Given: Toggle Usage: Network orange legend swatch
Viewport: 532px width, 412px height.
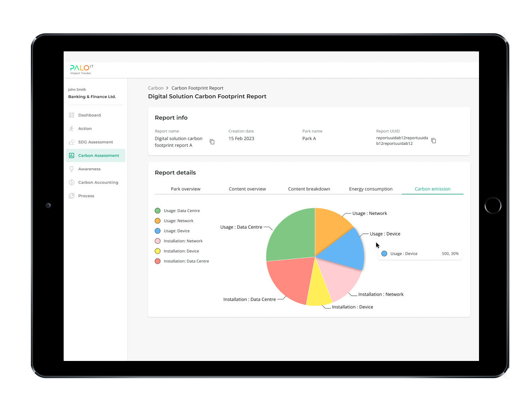Looking at the screenshot, I should (157, 221).
